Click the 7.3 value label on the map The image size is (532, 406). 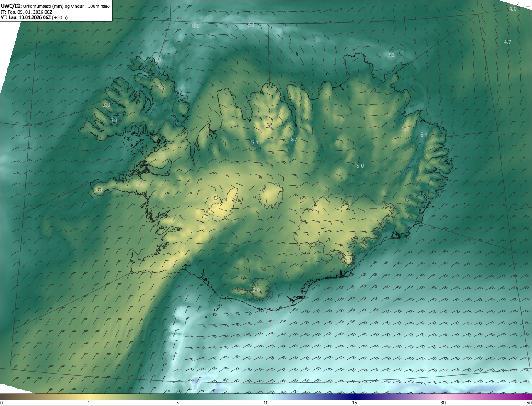point(392,55)
